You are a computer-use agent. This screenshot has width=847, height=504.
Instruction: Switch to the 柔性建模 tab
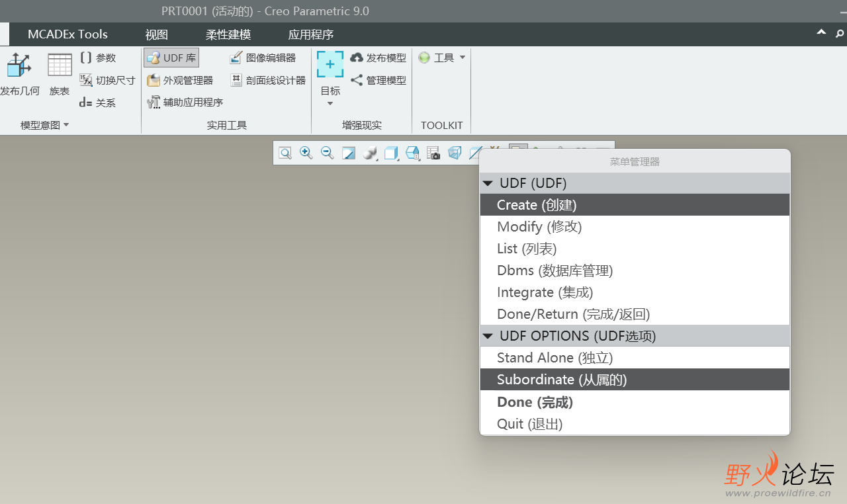228,34
